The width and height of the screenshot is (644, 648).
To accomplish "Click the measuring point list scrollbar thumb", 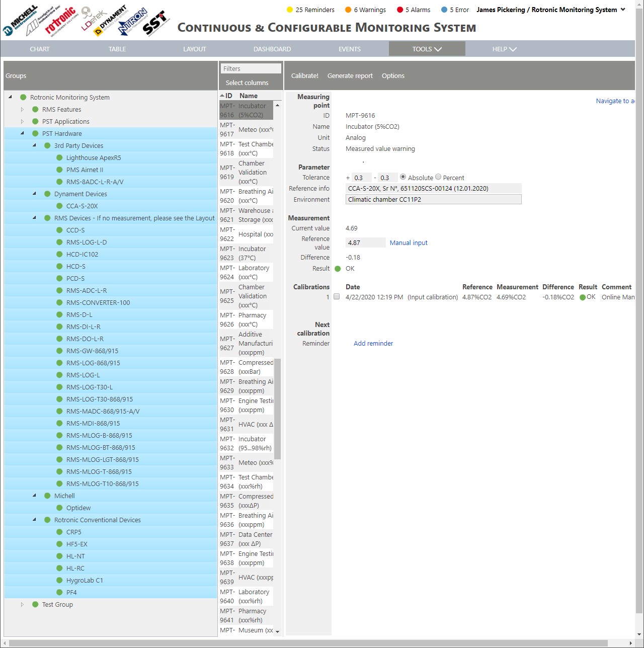I will (277, 409).
